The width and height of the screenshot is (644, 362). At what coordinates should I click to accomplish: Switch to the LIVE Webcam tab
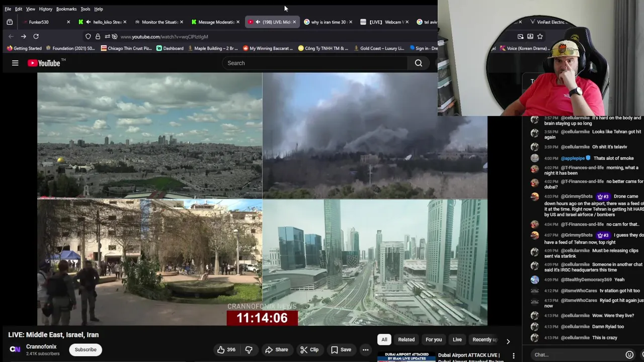point(385,22)
